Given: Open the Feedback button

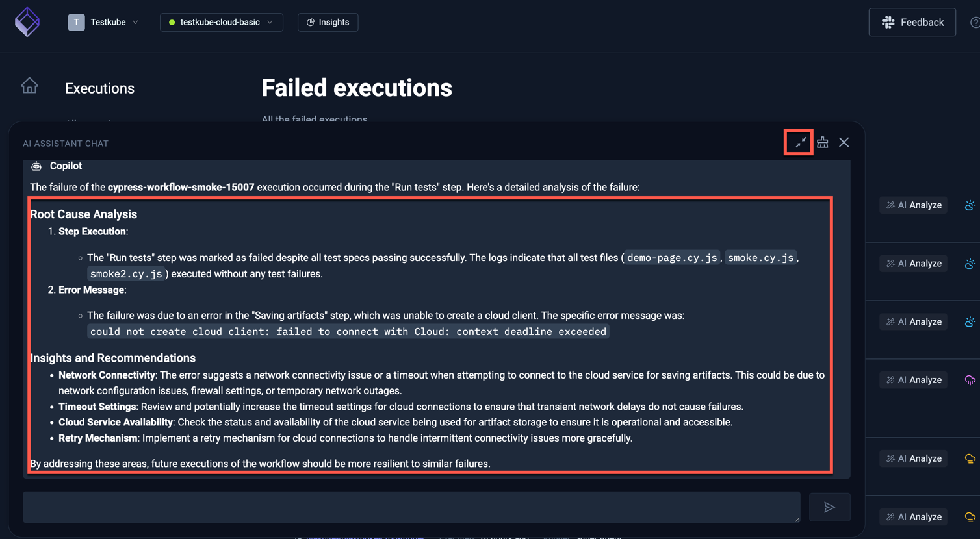Looking at the screenshot, I should pos(912,22).
